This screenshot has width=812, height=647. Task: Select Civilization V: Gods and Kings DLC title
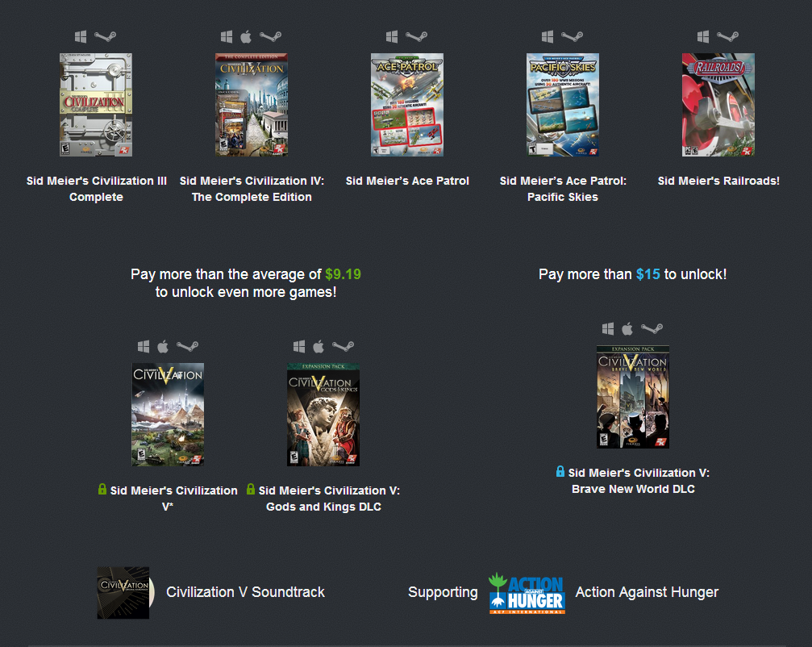tap(329, 499)
